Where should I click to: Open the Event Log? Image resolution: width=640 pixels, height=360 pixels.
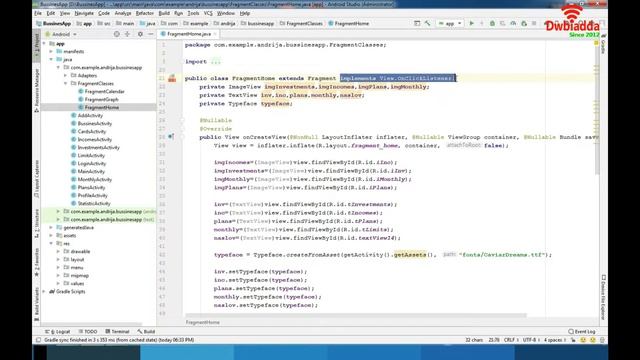tap(582, 332)
